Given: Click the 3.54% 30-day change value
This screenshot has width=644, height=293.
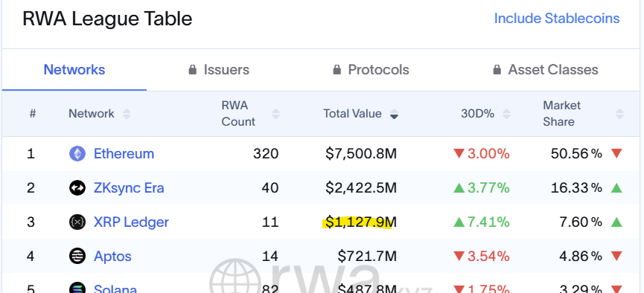Looking at the screenshot, I should pos(488,256).
